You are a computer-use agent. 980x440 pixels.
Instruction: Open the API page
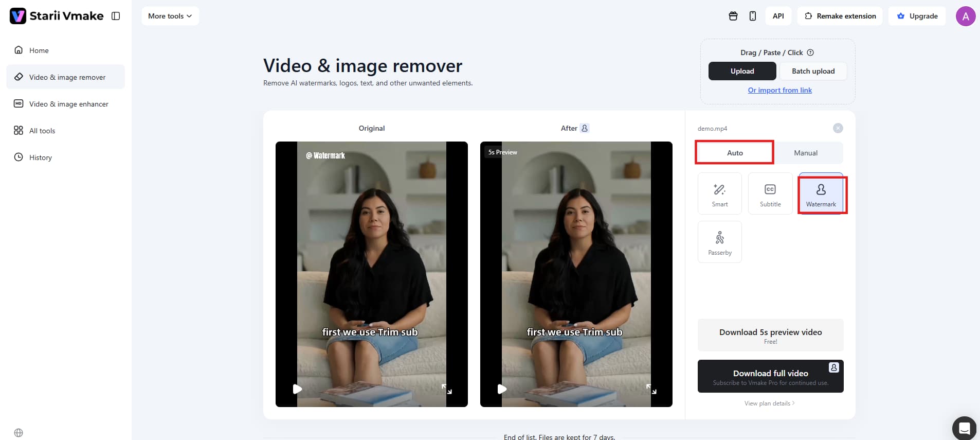pyautogui.click(x=778, y=16)
